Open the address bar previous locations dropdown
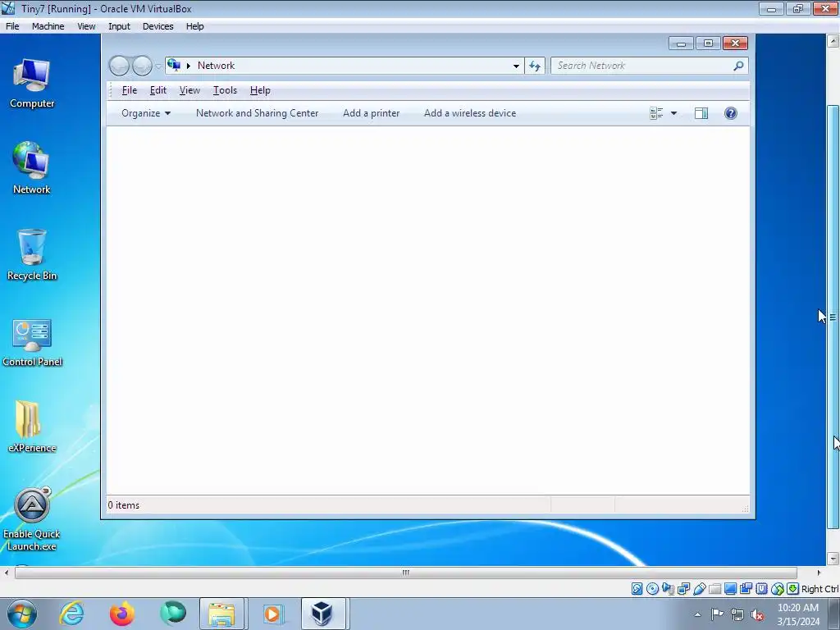This screenshot has height=630, width=840. point(516,66)
